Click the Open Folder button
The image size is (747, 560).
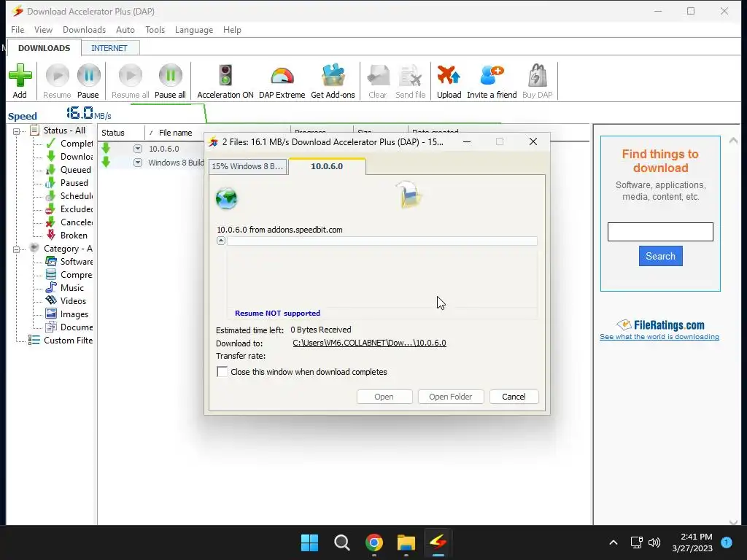click(x=451, y=397)
